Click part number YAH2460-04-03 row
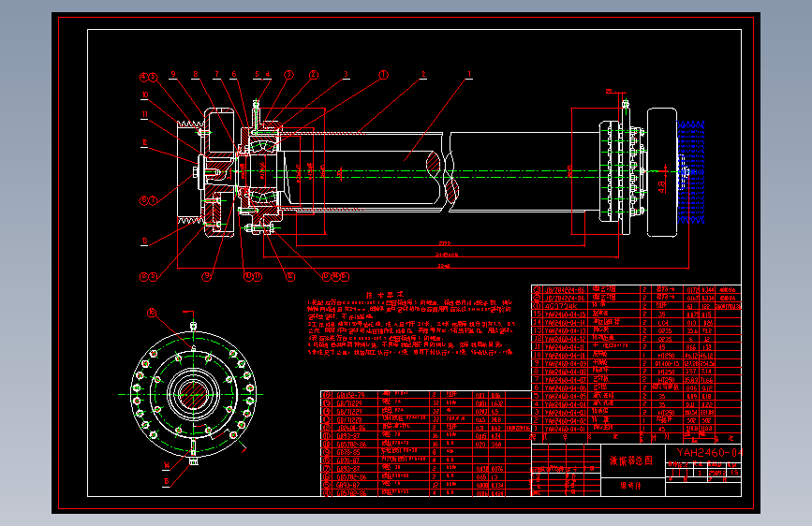 tap(565, 413)
